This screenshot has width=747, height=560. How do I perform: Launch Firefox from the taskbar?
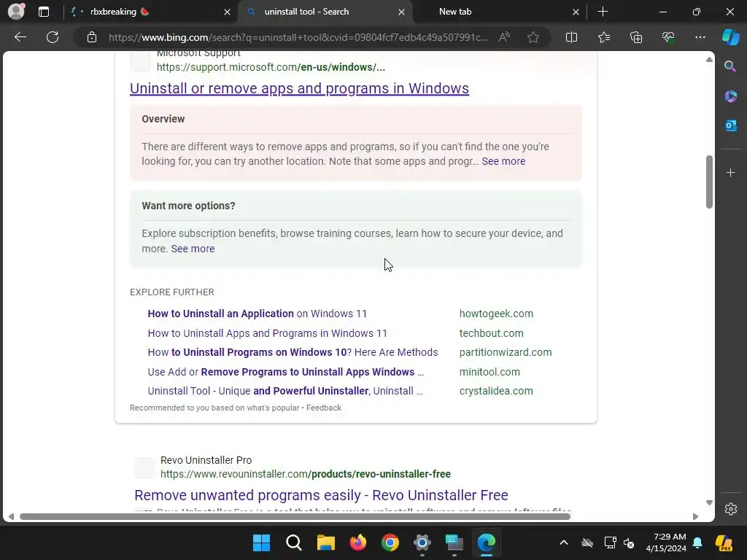click(357, 542)
